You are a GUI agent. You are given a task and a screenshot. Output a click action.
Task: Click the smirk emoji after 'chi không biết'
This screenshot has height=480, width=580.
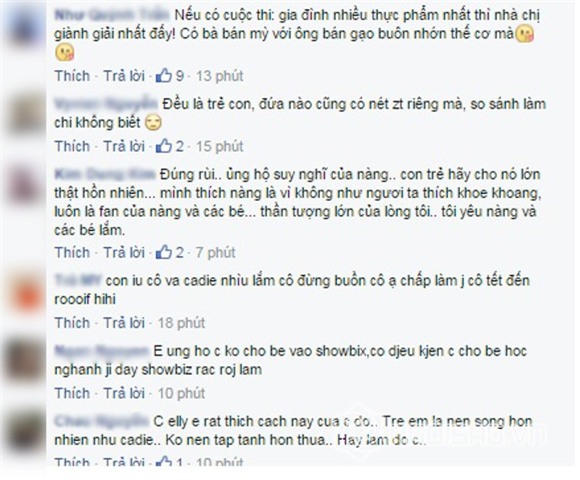coord(153,123)
